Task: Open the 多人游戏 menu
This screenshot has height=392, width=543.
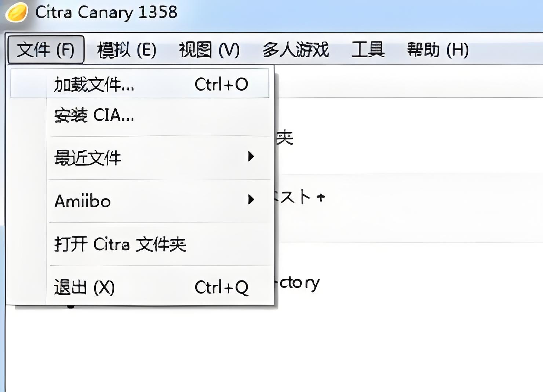Action: (x=296, y=50)
